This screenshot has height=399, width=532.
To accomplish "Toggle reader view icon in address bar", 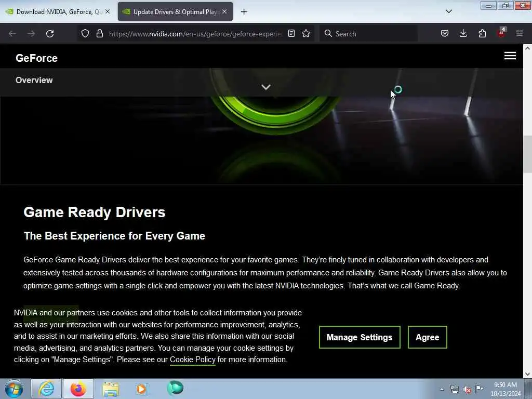I will coord(291,33).
